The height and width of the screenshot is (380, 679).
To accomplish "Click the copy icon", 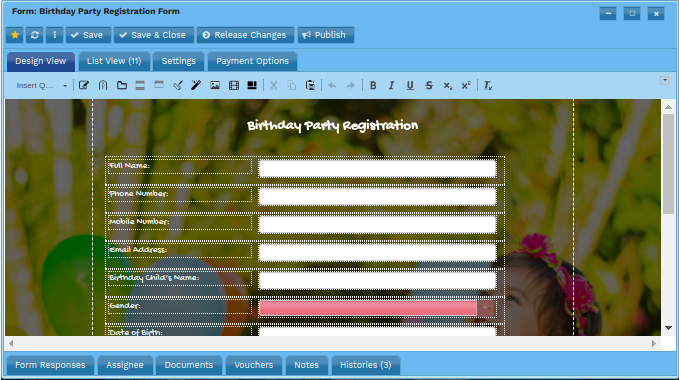I will (292, 86).
